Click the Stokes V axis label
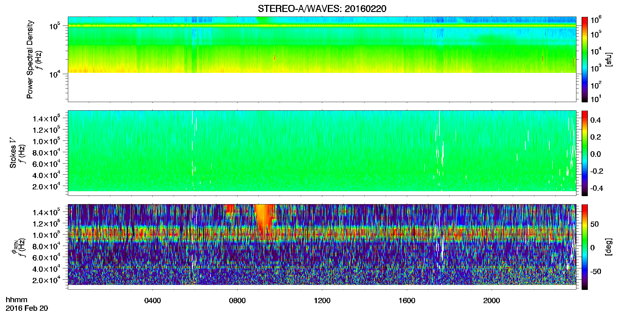The image size is (644, 332). click(13, 153)
